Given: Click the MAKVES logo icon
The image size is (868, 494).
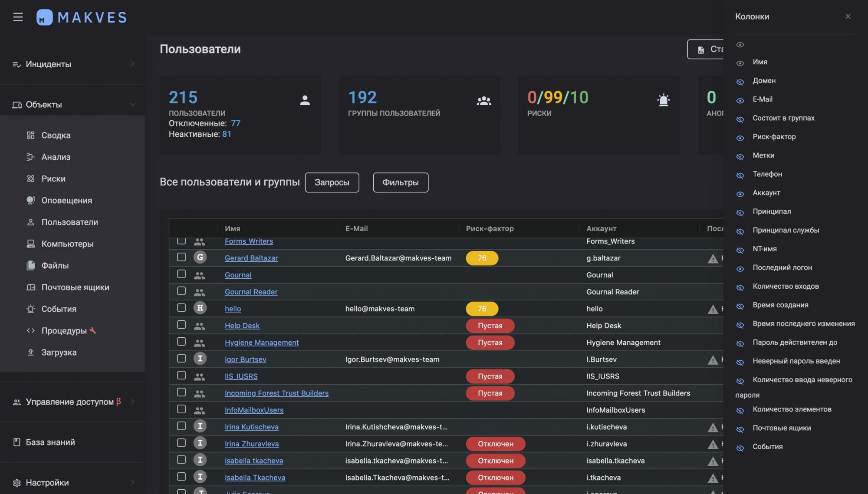Looking at the screenshot, I should pos(44,17).
